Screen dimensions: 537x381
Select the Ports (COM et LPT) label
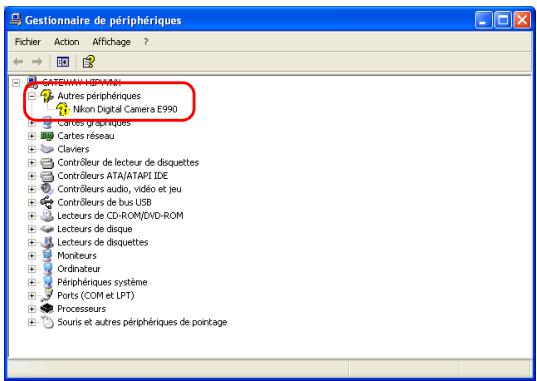[x=96, y=296]
